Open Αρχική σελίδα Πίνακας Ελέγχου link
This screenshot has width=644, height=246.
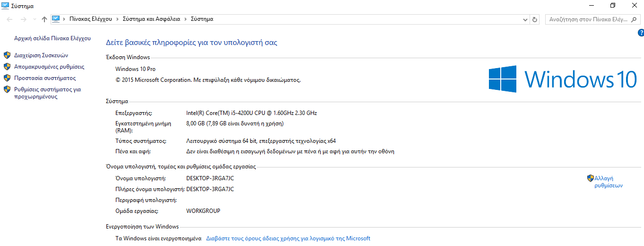click(x=52, y=38)
